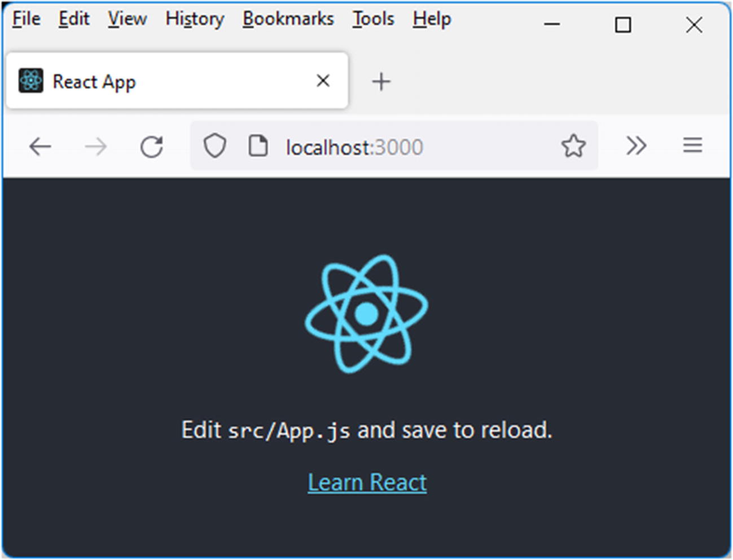The width and height of the screenshot is (733, 560).
Task: Click the Back arrow navigation button
Action: tap(40, 147)
